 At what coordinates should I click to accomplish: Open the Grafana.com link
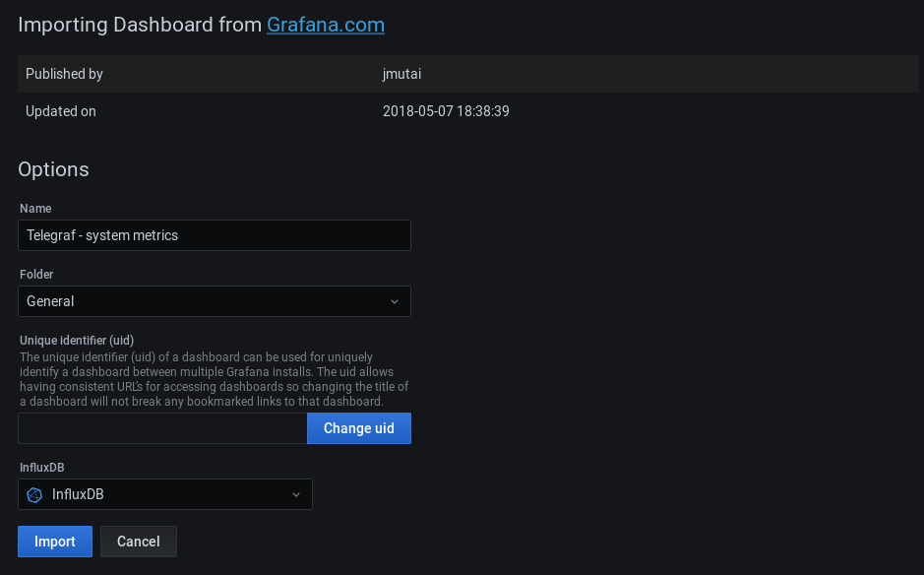coord(325,25)
